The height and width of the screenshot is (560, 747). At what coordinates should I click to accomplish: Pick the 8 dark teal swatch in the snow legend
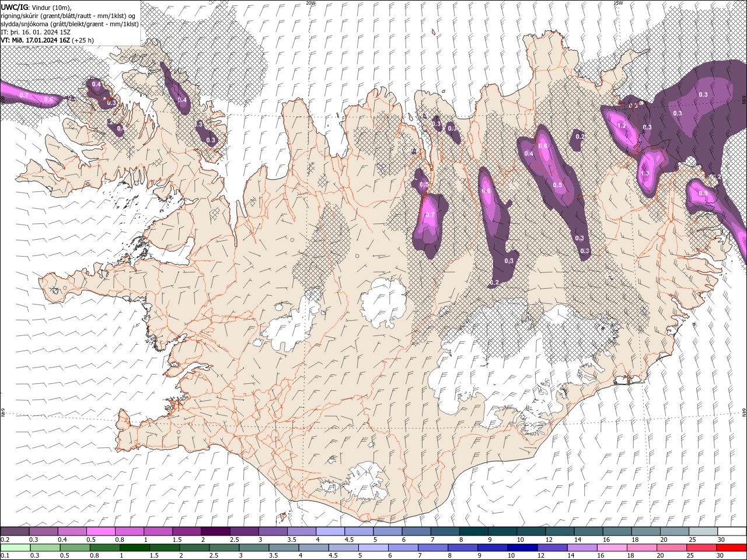473,531
